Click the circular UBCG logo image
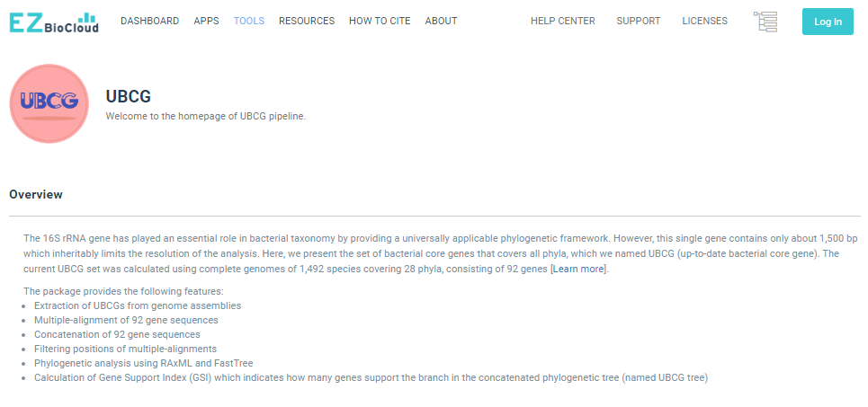 (x=49, y=103)
